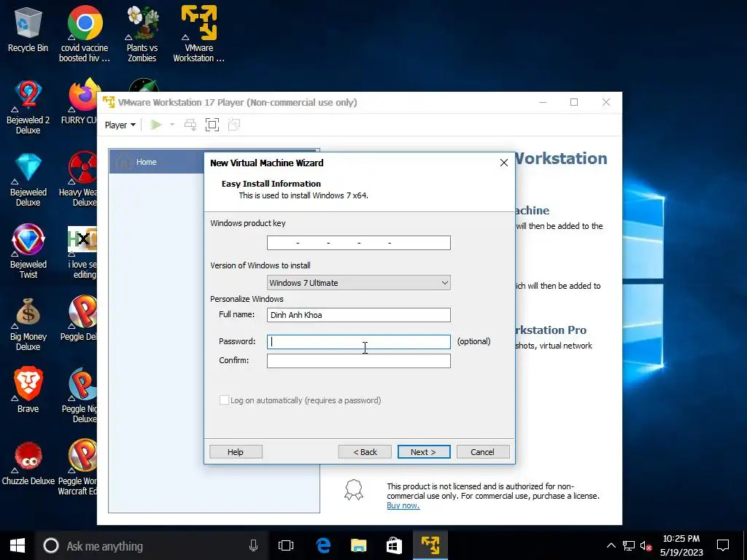Open File Explorer from the taskbar
Viewport: 747px width, 560px height.
pos(359,545)
